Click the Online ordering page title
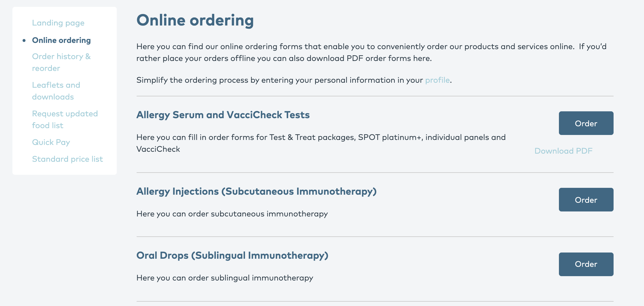 click(195, 21)
